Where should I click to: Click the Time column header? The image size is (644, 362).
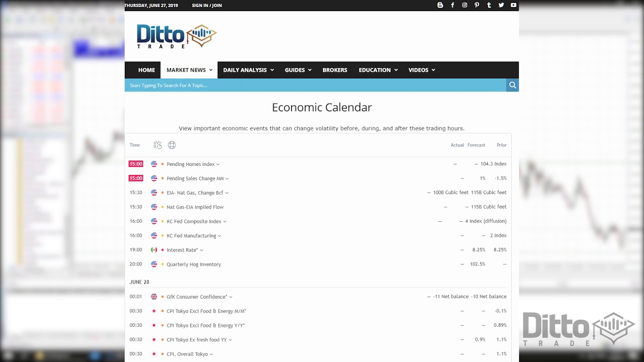coord(135,145)
